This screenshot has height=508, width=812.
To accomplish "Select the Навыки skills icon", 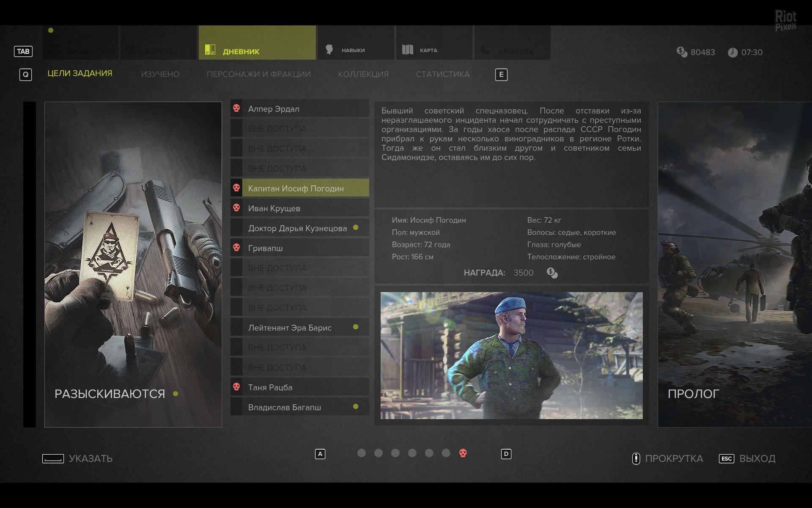I will point(330,50).
